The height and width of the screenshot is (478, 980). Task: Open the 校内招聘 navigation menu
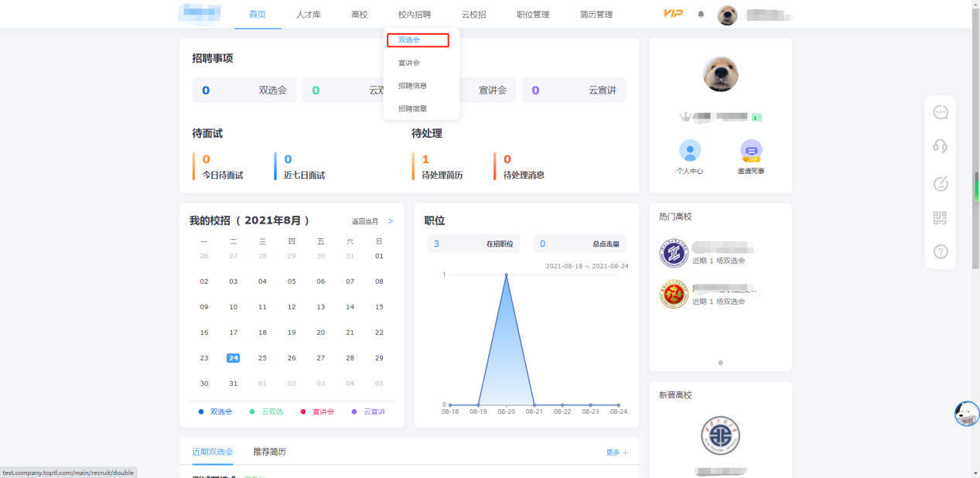pos(415,15)
